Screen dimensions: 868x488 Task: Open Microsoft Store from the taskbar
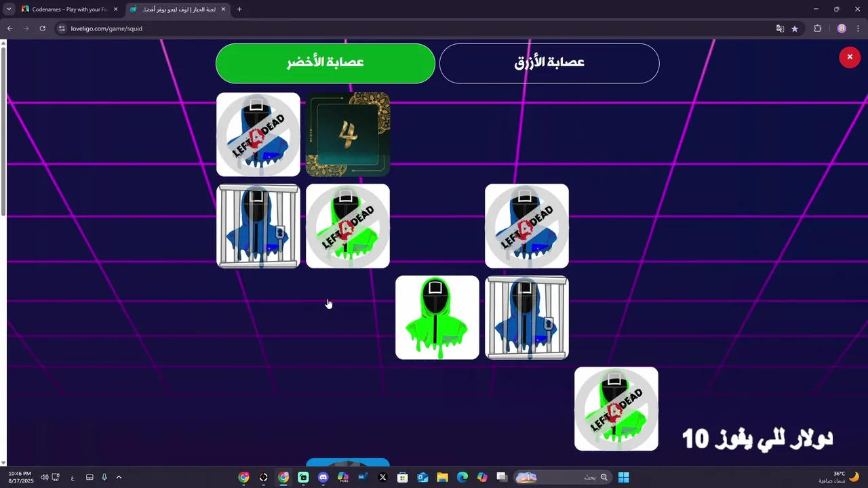403,477
